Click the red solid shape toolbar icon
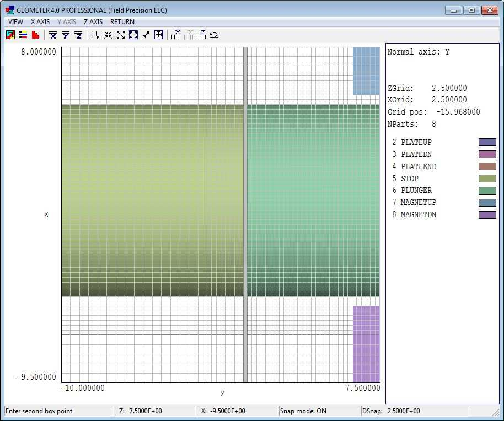 tap(35, 35)
